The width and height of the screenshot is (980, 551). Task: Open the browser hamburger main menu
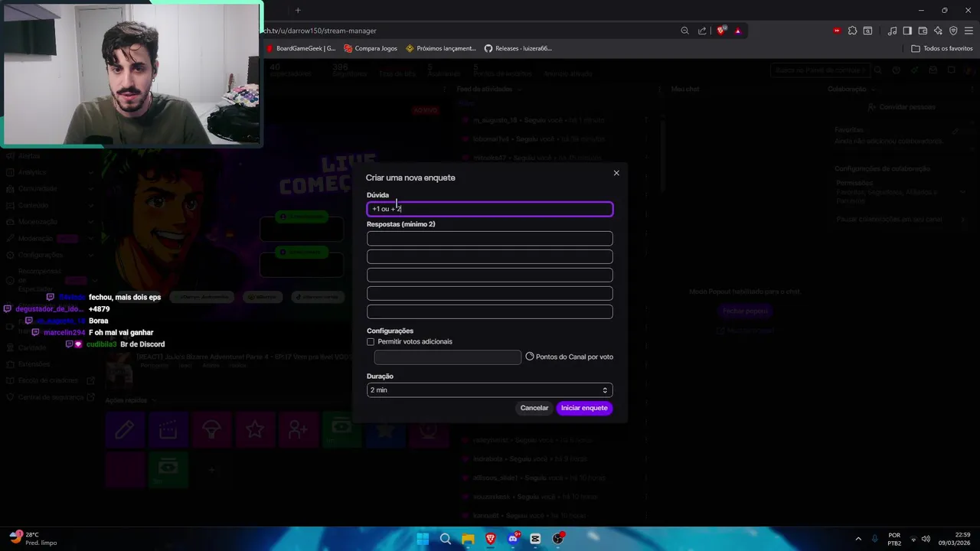tap(969, 31)
